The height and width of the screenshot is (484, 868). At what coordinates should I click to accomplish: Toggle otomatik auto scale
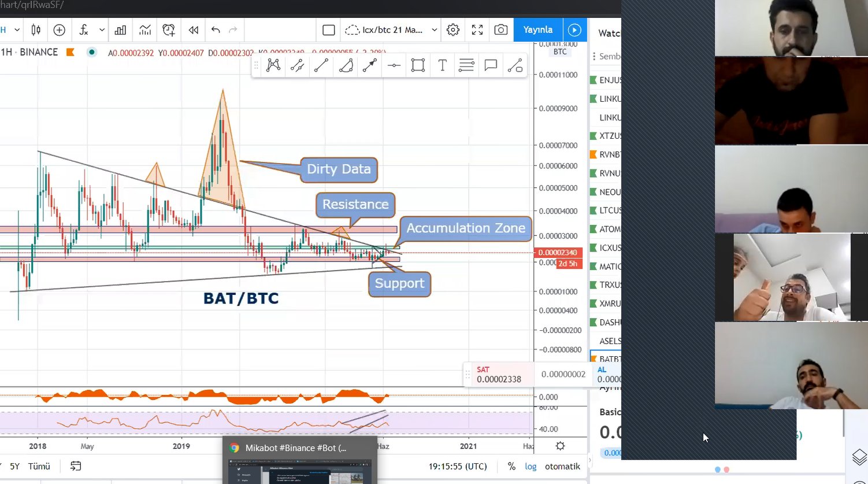click(562, 466)
